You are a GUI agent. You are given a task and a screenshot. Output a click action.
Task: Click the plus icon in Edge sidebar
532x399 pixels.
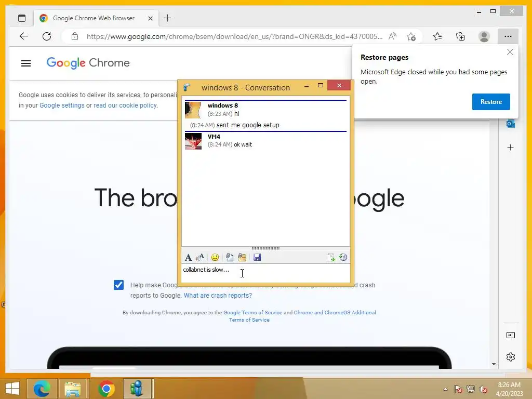[510, 147]
